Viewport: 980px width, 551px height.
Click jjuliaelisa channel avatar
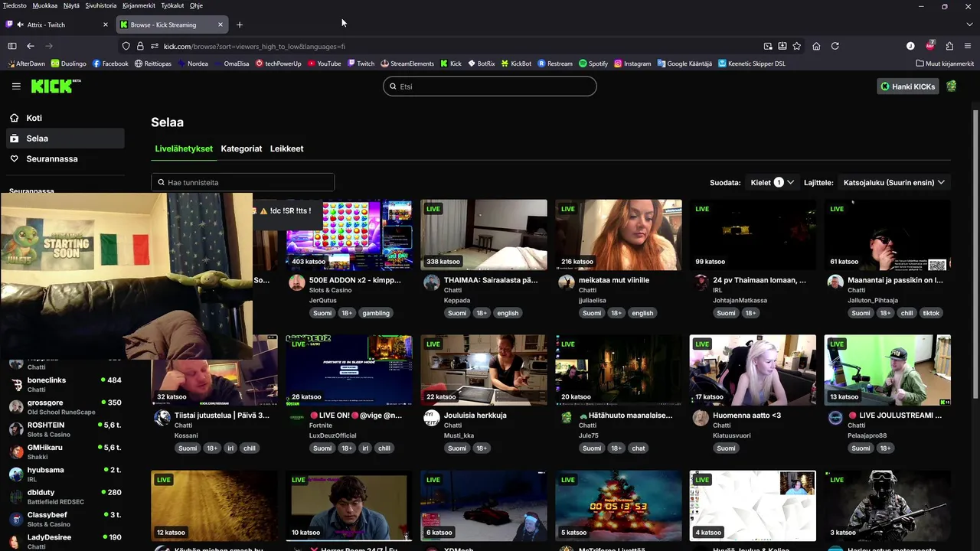coord(567,282)
